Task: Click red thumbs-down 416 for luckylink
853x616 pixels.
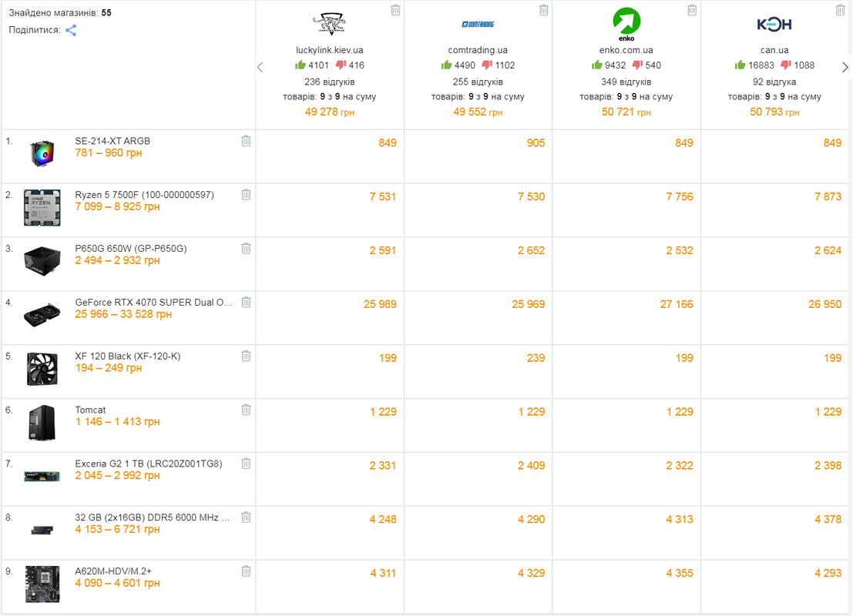Action: point(341,65)
